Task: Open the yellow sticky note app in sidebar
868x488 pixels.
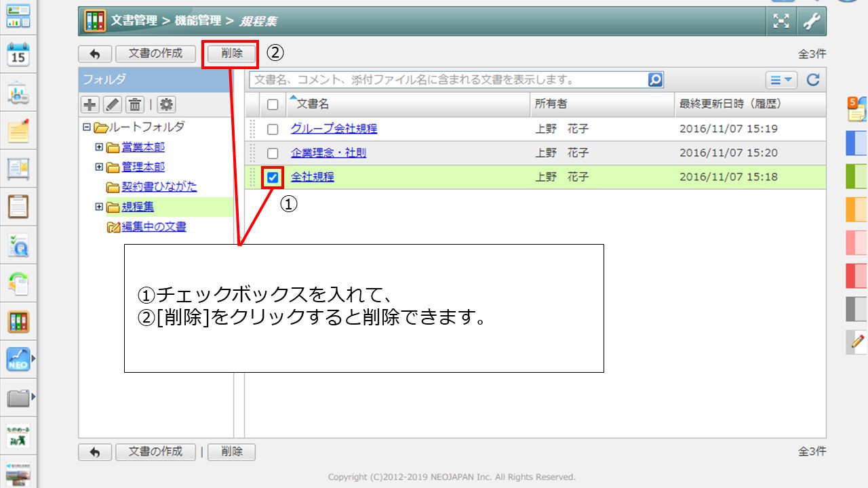Action: click(18, 131)
